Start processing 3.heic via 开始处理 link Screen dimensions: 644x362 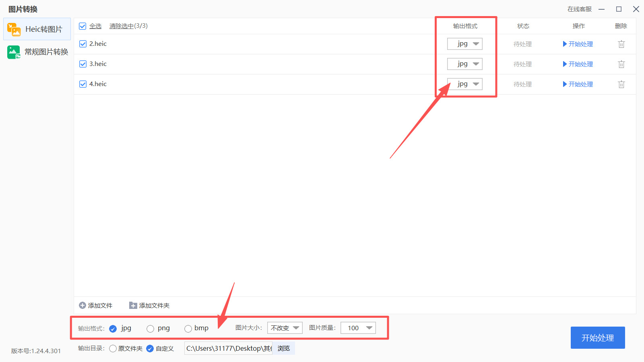tap(578, 64)
